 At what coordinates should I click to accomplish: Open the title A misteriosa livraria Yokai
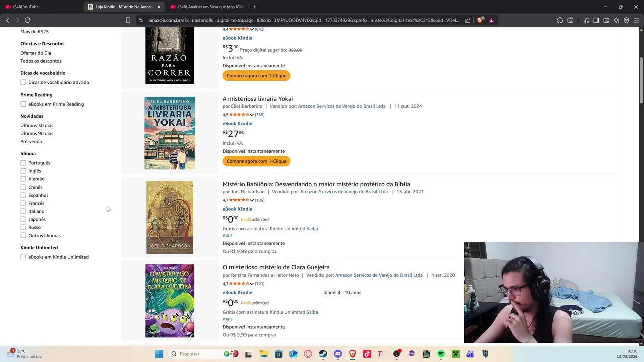258,99
